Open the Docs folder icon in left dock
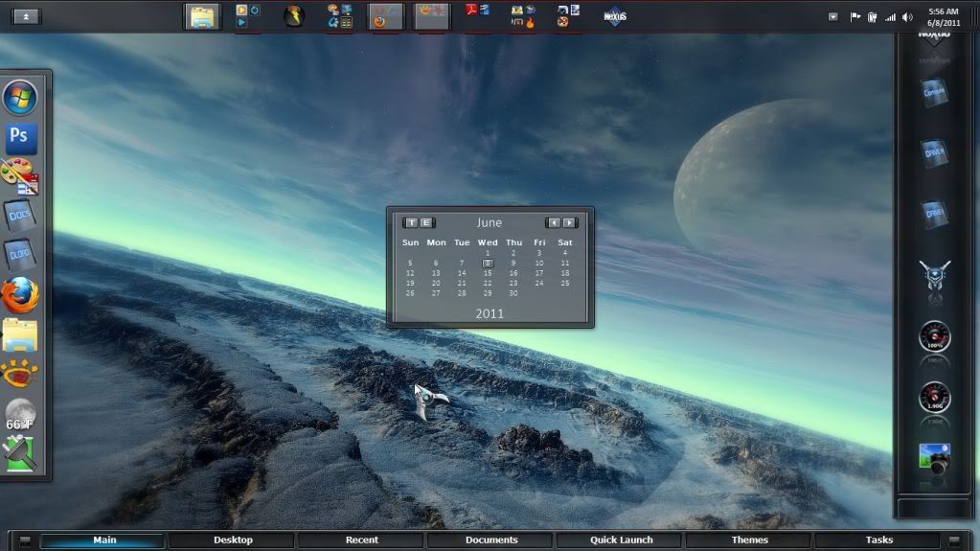 point(20,215)
